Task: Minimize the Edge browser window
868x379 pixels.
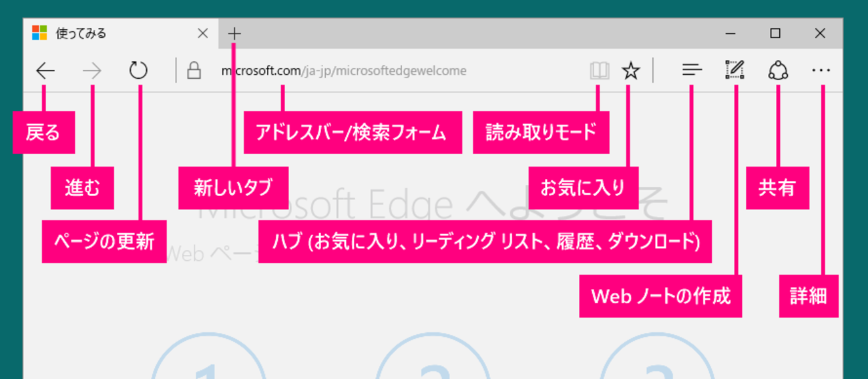Action: pyautogui.click(x=730, y=33)
